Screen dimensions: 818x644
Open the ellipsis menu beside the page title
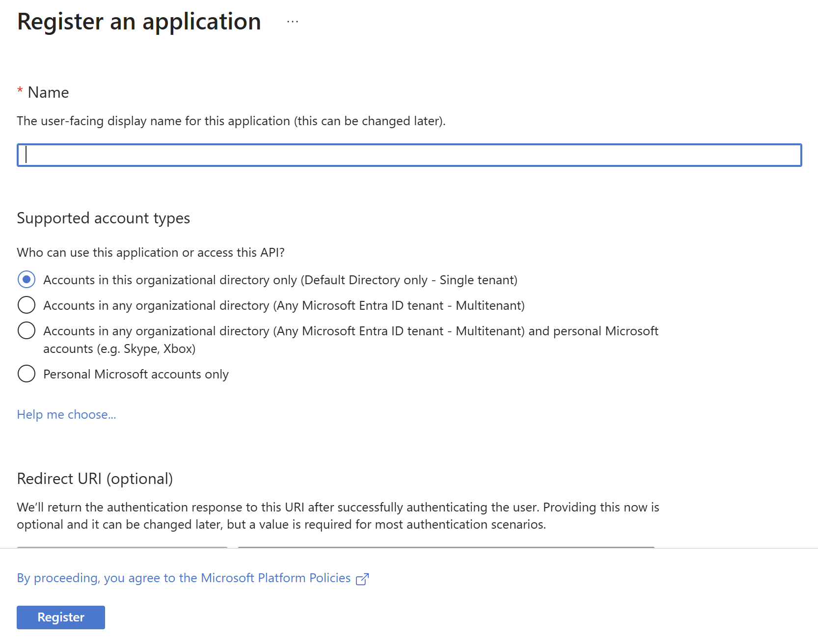293,22
